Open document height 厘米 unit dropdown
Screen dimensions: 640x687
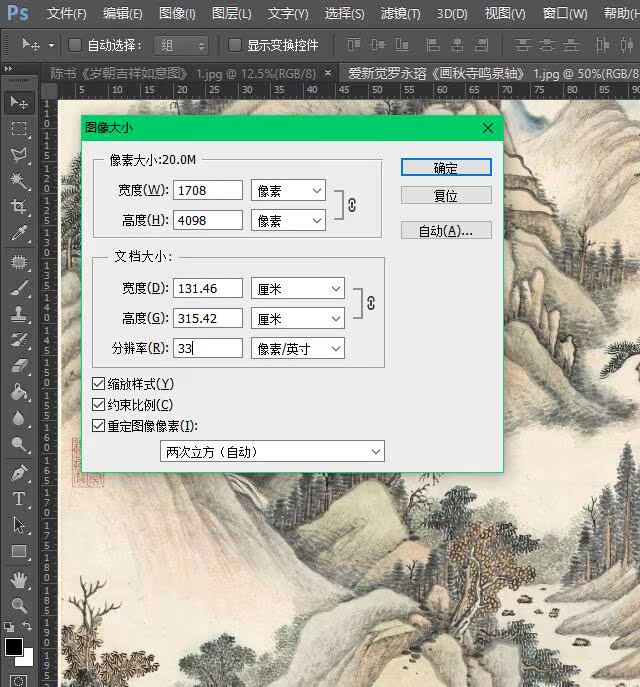[298, 319]
